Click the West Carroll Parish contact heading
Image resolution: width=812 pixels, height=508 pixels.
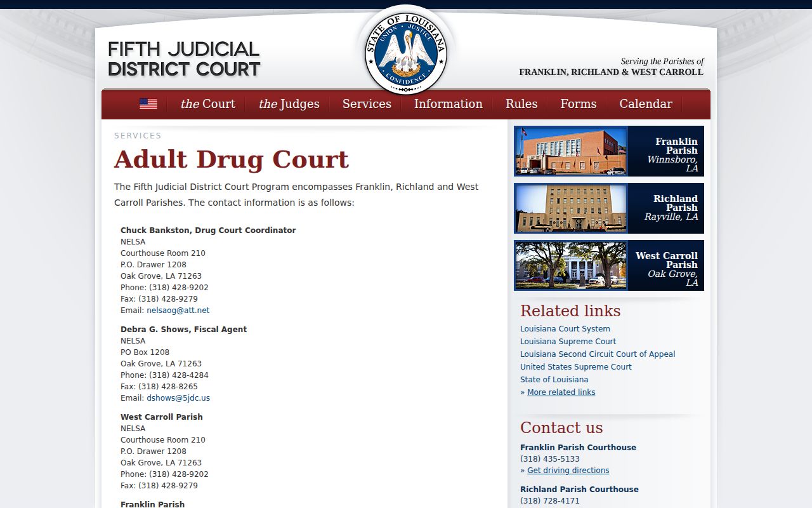[x=162, y=417]
